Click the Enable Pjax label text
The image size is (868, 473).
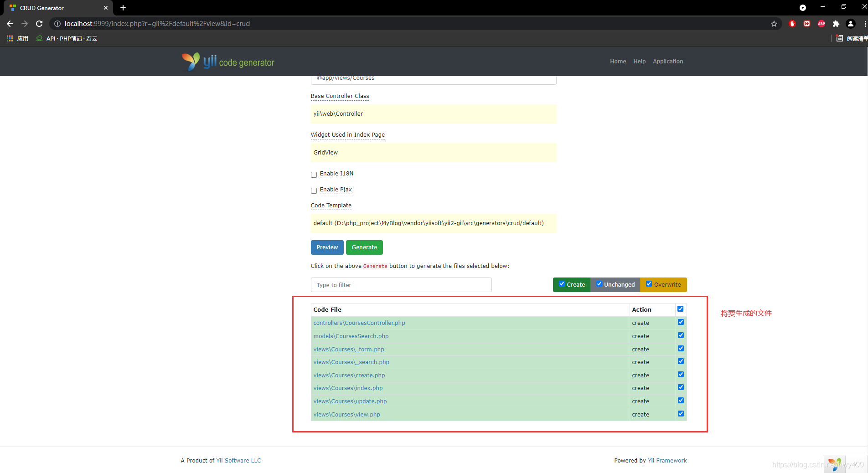(x=336, y=190)
